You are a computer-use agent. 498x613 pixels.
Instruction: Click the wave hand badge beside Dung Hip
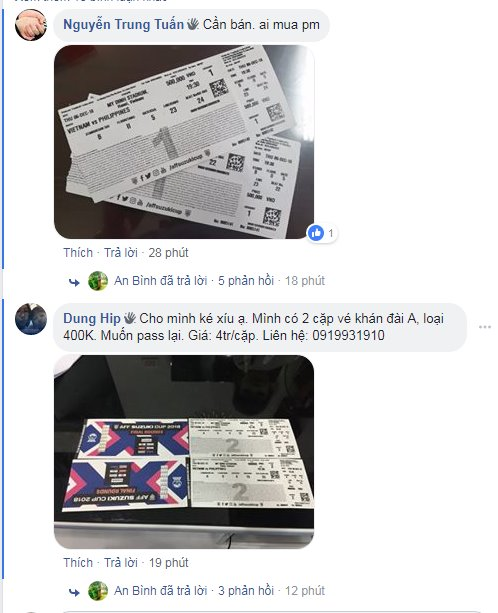tap(130, 318)
